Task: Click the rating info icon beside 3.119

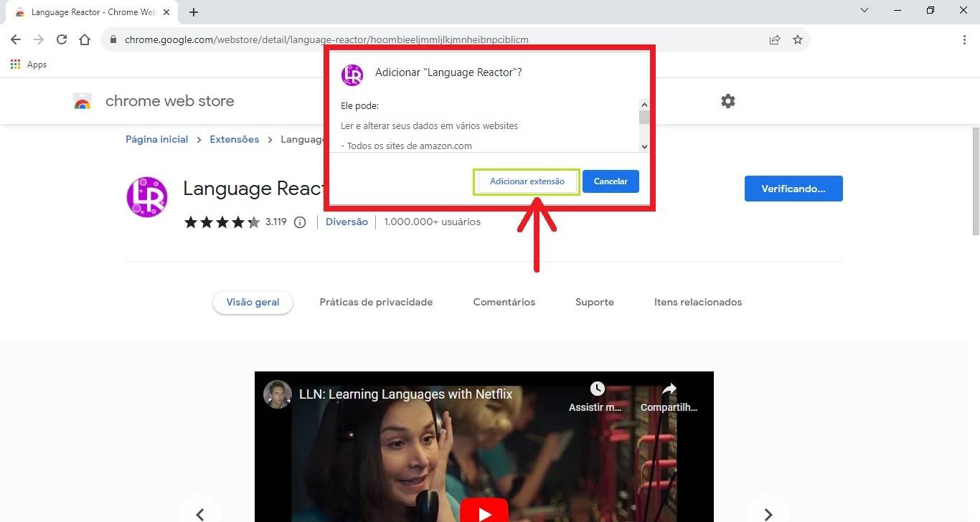Action: 300,222
